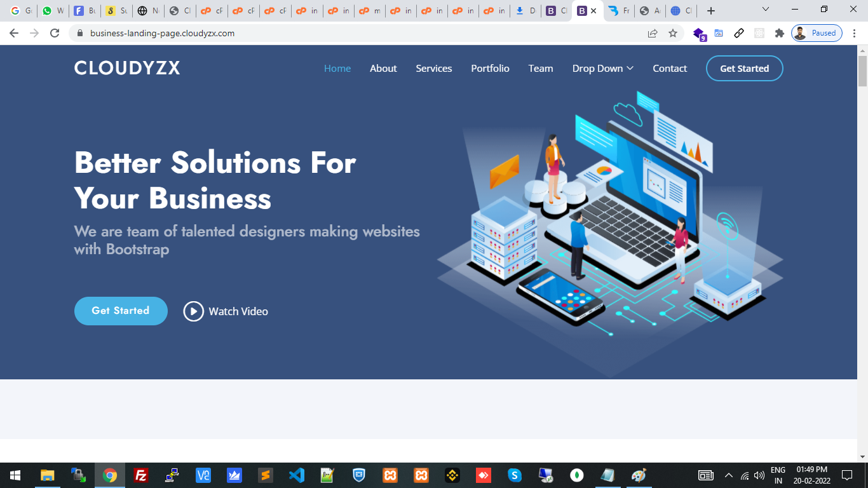
Task: Click the site padlock icon
Action: pos(80,33)
